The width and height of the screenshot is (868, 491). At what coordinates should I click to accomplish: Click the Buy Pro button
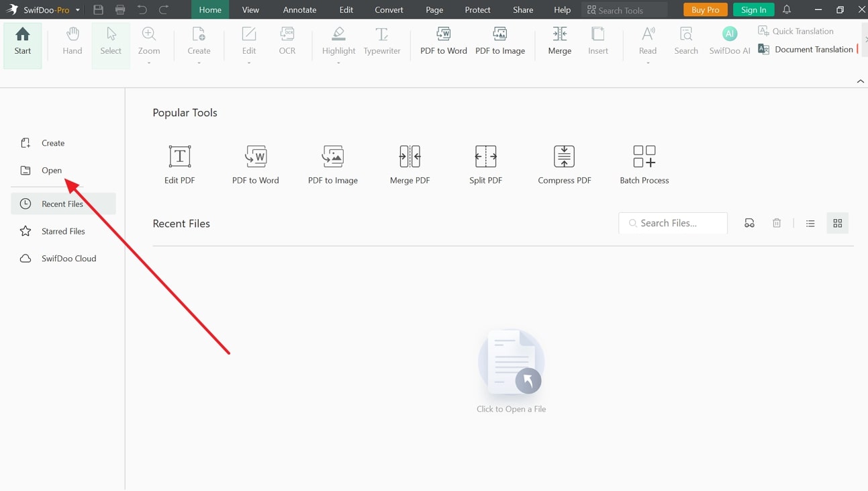(x=706, y=10)
